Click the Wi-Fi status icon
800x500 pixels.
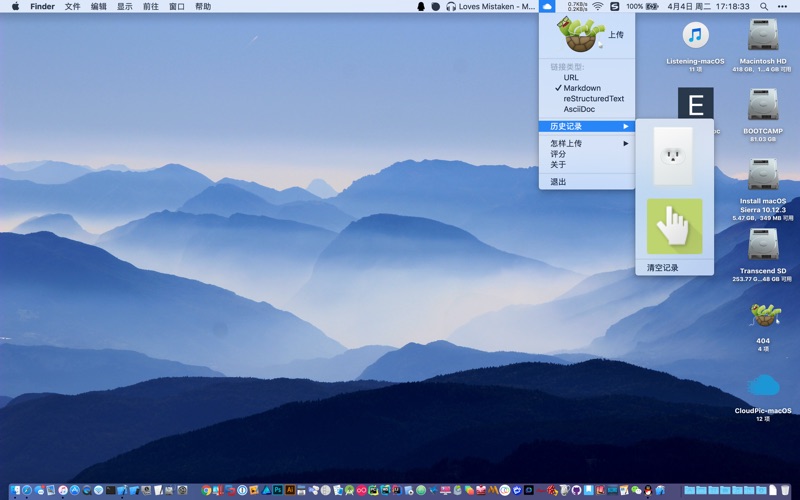click(598, 6)
